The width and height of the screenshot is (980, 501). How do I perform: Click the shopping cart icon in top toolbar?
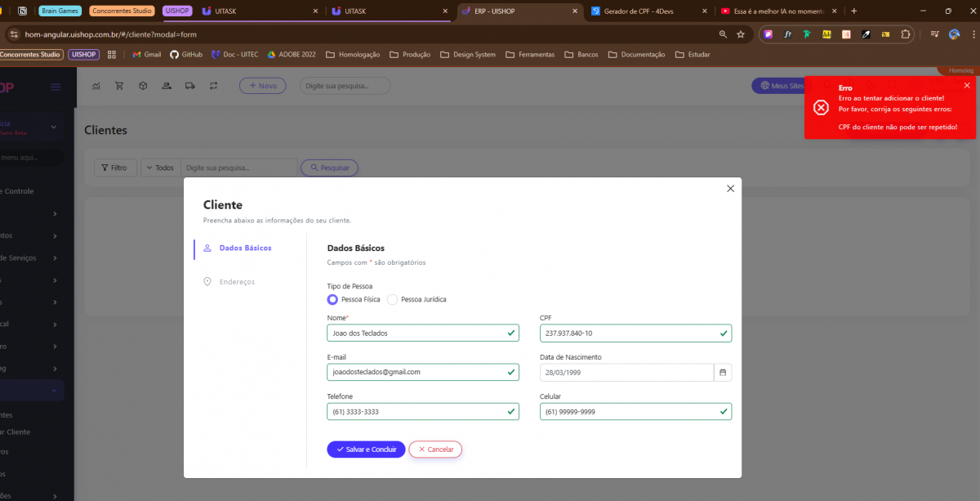[119, 86]
